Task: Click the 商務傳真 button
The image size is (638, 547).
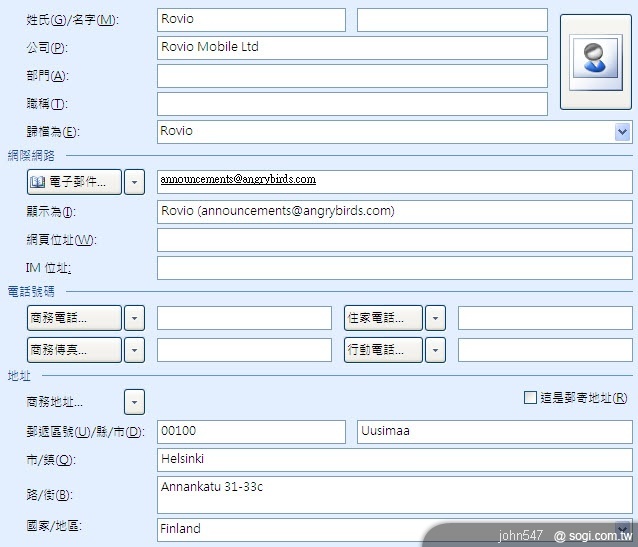Action: (74, 350)
